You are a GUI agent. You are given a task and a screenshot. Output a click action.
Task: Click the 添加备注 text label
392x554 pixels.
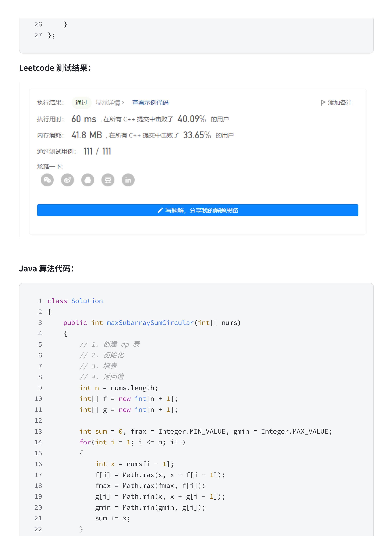coord(340,103)
